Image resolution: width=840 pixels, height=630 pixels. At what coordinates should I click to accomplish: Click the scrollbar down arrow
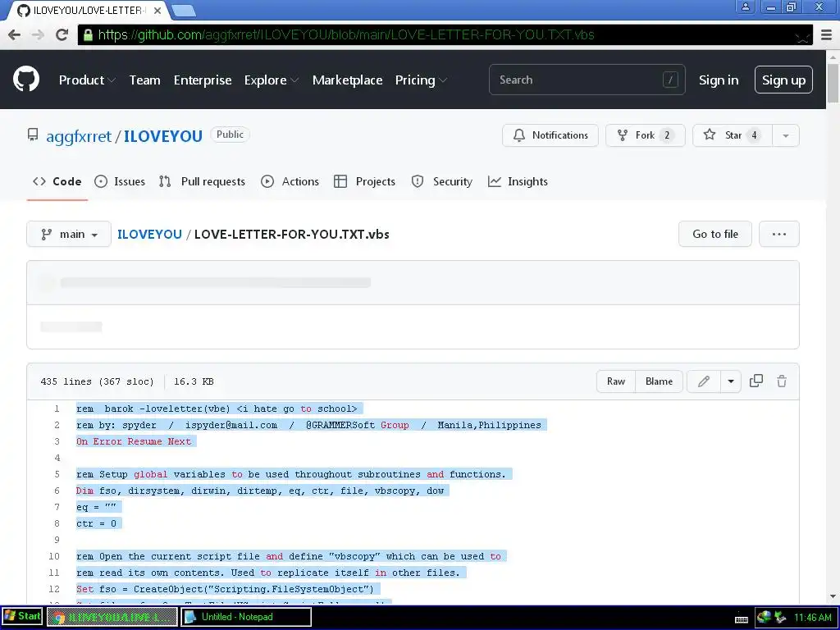[833, 596]
